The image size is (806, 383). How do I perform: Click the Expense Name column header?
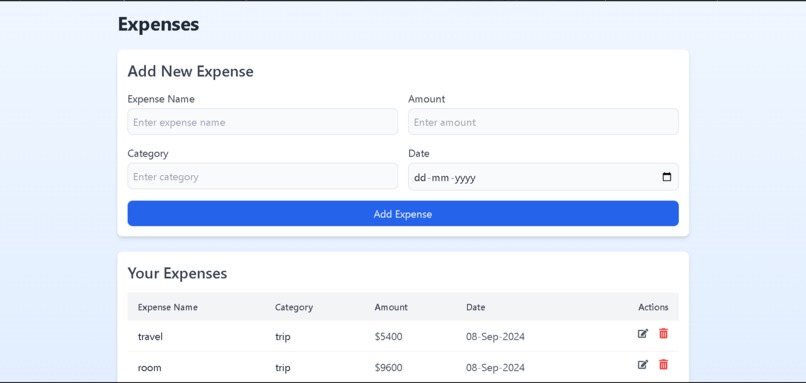[168, 307]
